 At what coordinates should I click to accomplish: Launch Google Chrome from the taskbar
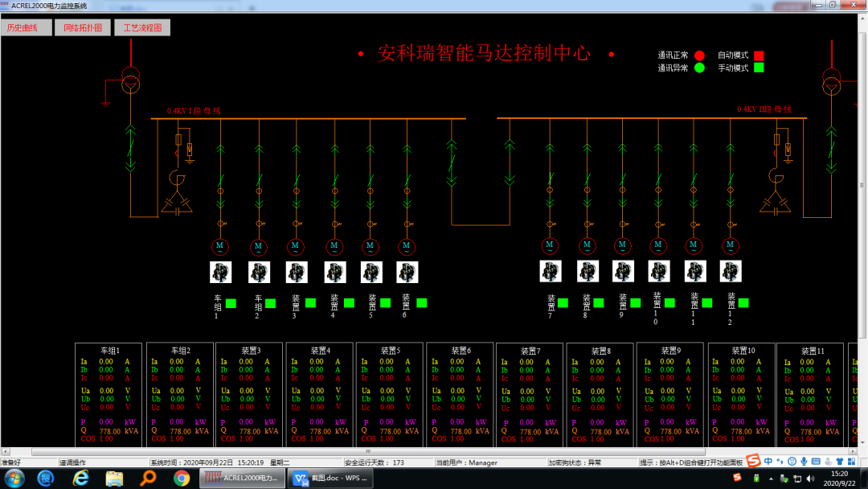tap(181, 478)
